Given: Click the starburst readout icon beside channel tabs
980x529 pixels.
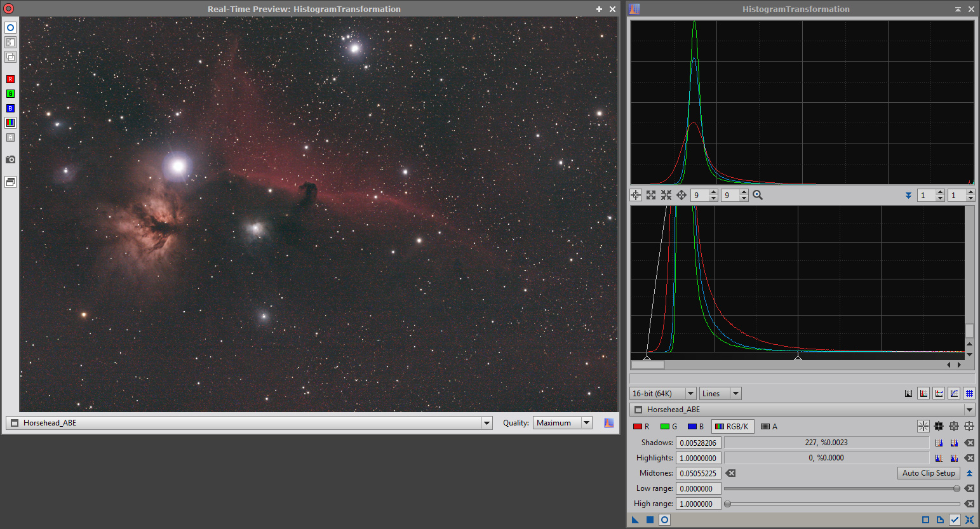Looking at the screenshot, I should click(x=923, y=426).
